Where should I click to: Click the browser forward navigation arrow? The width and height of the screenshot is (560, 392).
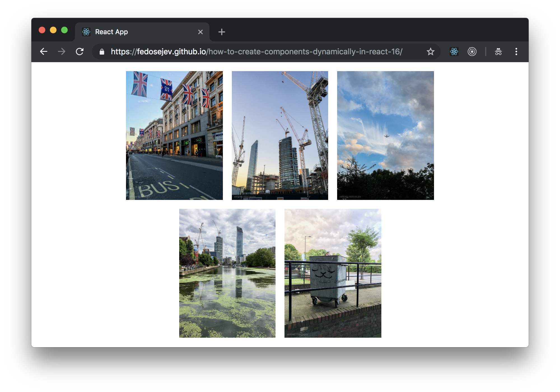62,52
